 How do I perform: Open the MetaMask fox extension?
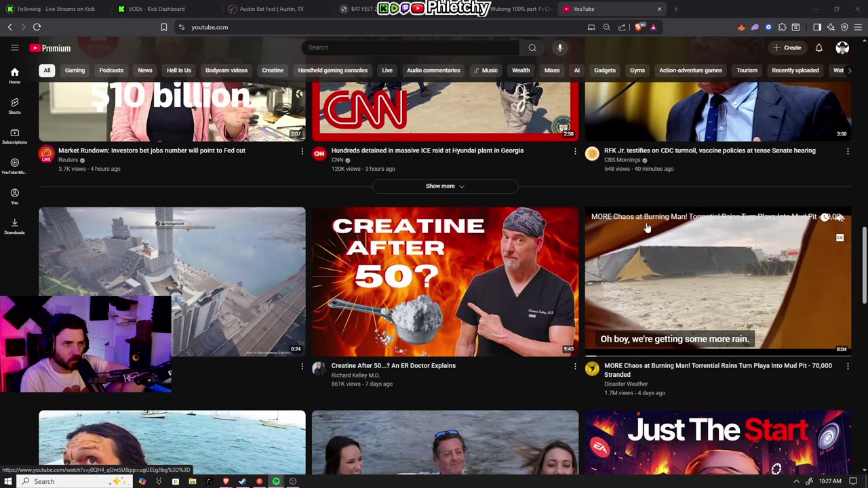click(x=741, y=27)
